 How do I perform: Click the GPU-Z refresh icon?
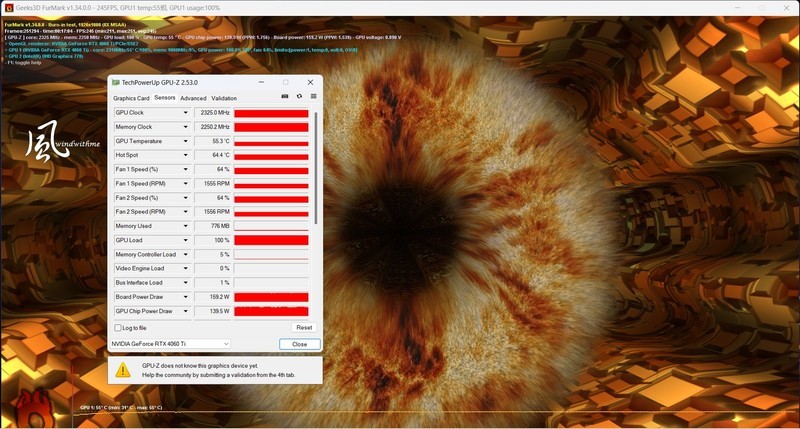pos(299,96)
